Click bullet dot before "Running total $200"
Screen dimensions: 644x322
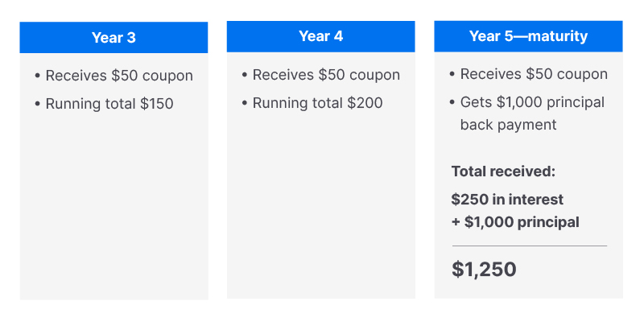tap(245, 103)
